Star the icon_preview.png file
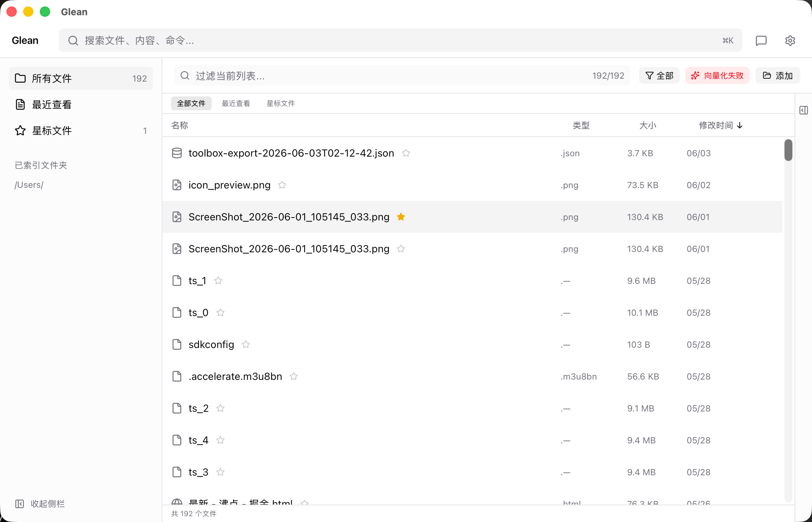 point(282,185)
